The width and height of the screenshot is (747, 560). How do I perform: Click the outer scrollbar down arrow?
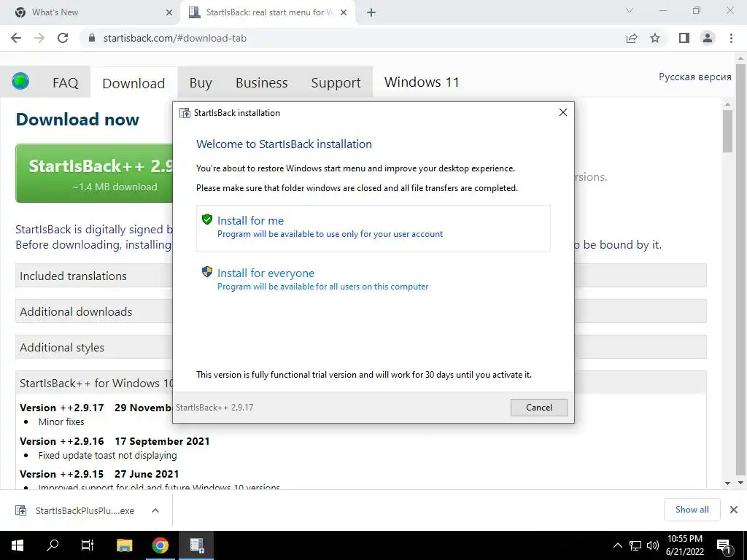[x=740, y=483]
